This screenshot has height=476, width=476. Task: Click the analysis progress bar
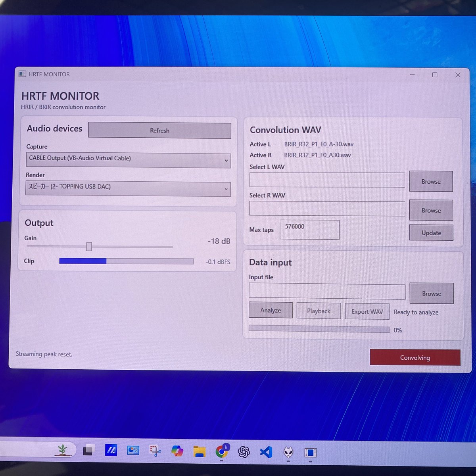(319, 329)
